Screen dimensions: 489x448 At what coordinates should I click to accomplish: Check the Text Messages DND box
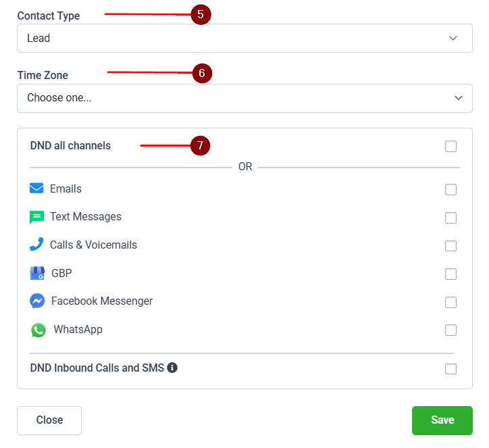[451, 218]
